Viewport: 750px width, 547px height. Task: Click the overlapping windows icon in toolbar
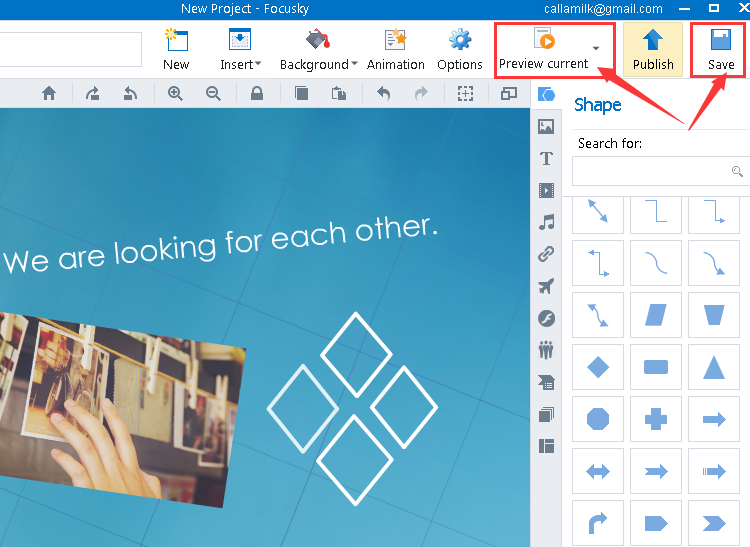tap(508, 93)
